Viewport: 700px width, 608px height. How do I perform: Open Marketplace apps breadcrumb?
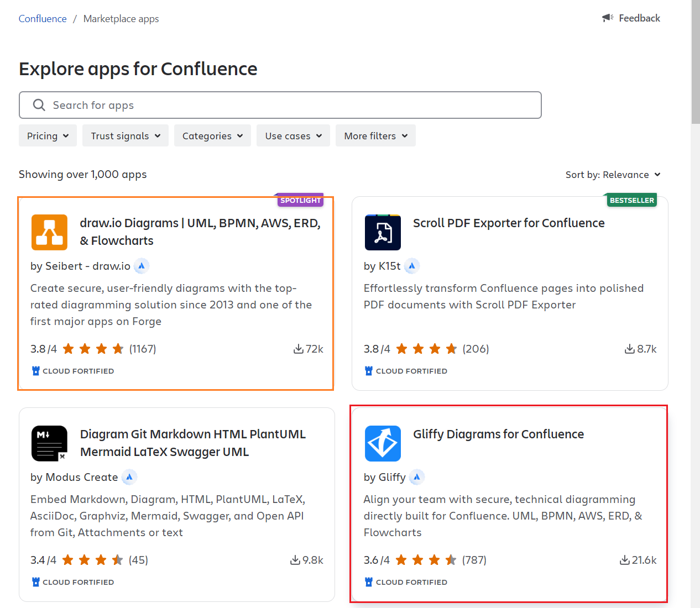point(121,19)
